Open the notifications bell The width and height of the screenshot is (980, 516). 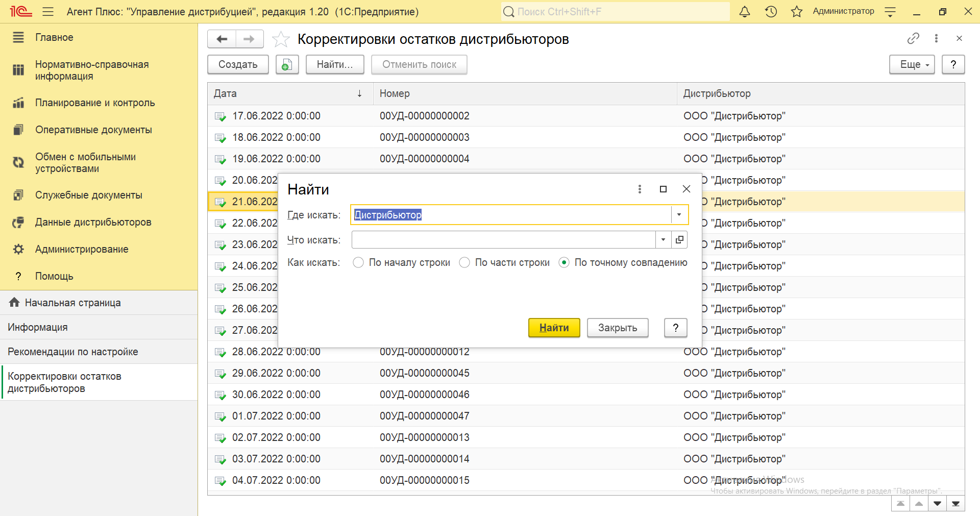(745, 11)
